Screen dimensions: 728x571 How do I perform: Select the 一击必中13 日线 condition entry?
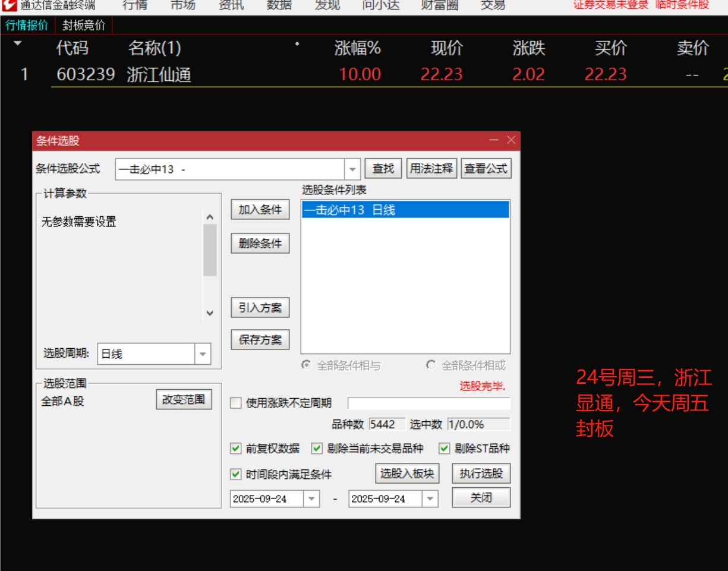pos(405,210)
